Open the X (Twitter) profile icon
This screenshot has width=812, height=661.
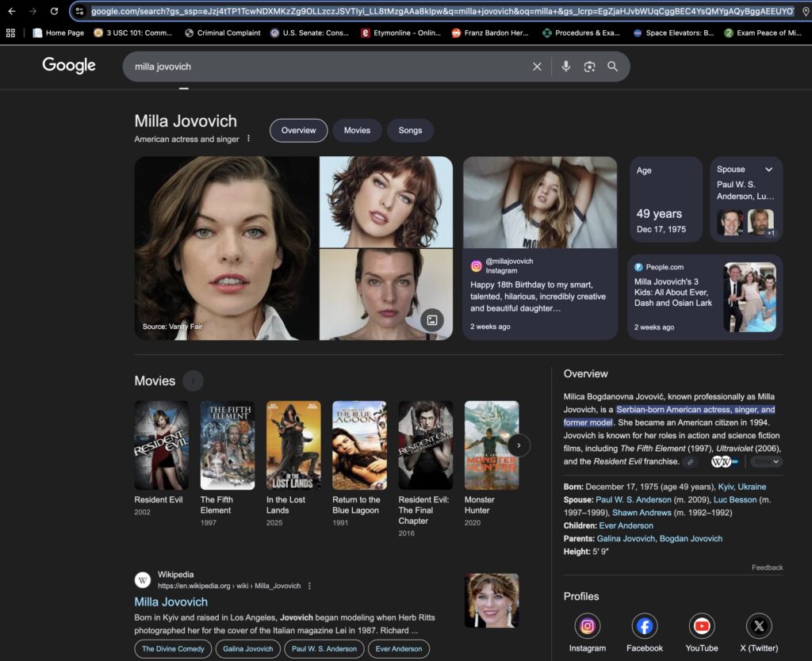759,626
